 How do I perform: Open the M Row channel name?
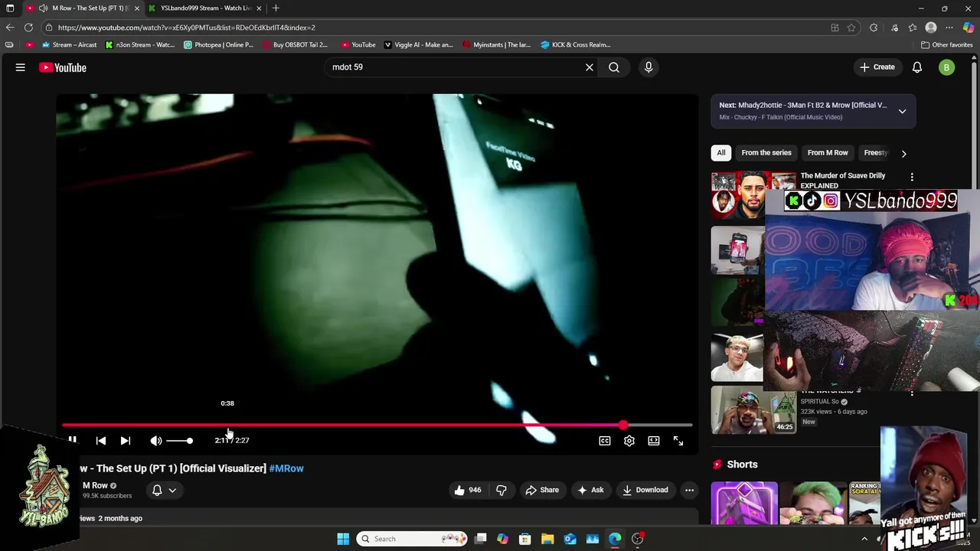[x=95, y=485]
